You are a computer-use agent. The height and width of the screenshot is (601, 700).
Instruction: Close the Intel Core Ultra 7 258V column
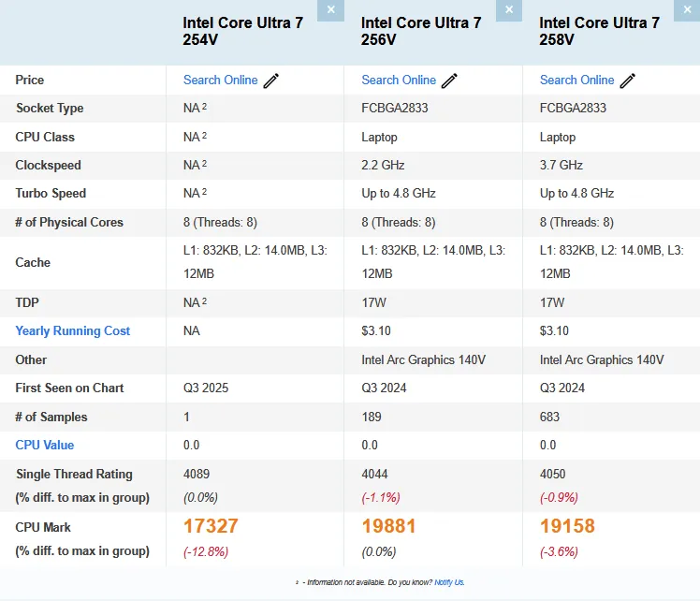tap(688, 9)
